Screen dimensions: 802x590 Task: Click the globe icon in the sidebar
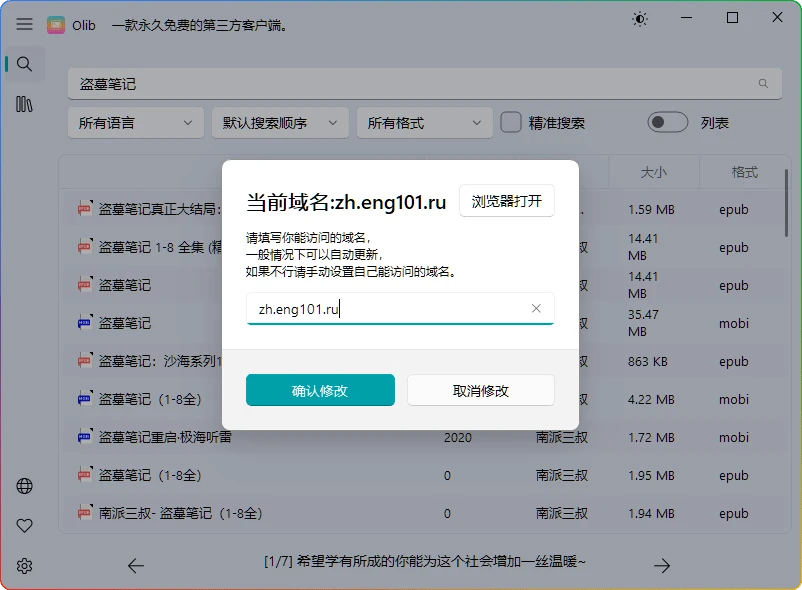point(24,486)
